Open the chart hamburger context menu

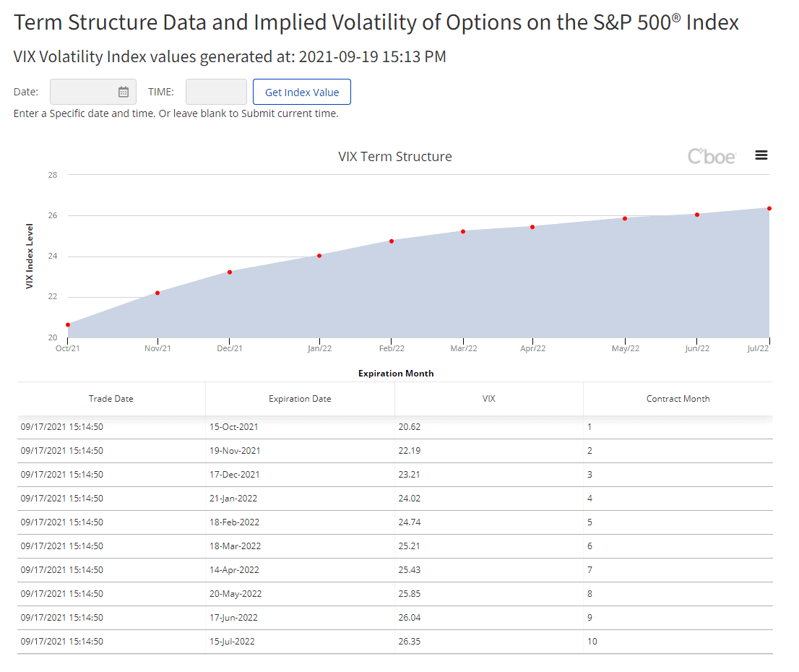[x=761, y=155]
